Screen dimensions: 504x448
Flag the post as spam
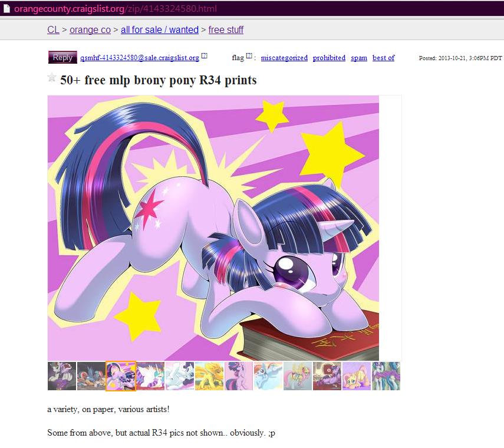pos(359,58)
